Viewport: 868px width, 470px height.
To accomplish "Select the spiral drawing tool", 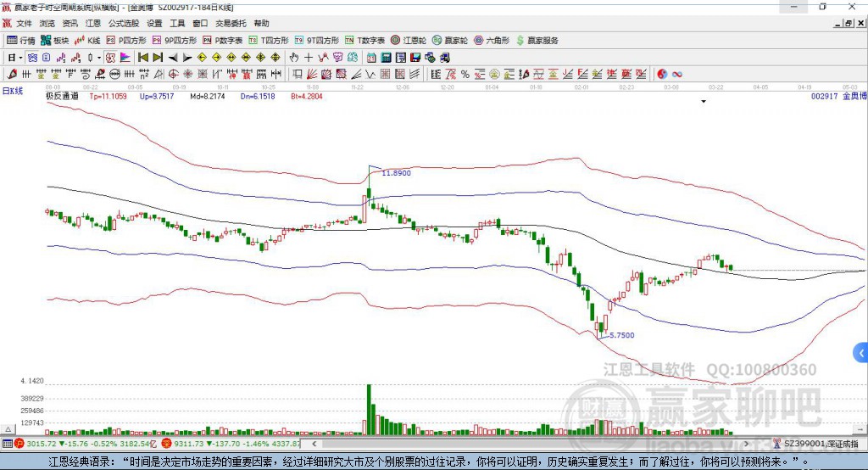I will pos(86,75).
